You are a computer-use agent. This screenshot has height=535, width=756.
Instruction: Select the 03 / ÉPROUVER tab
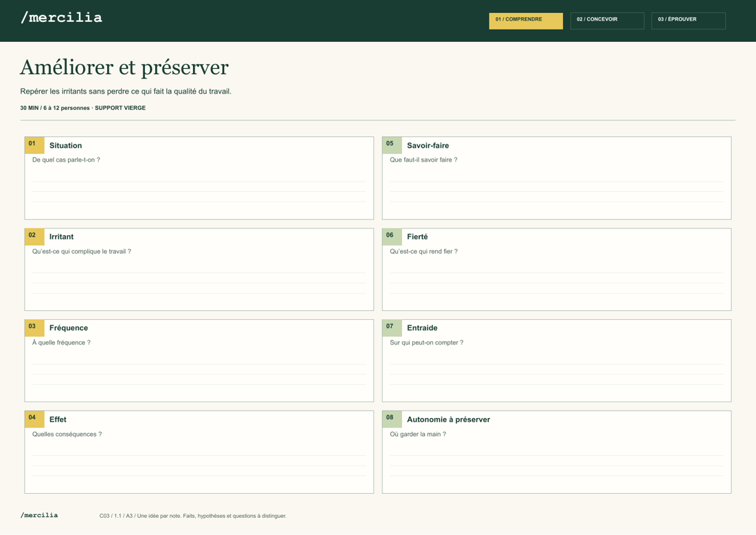tap(688, 21)
